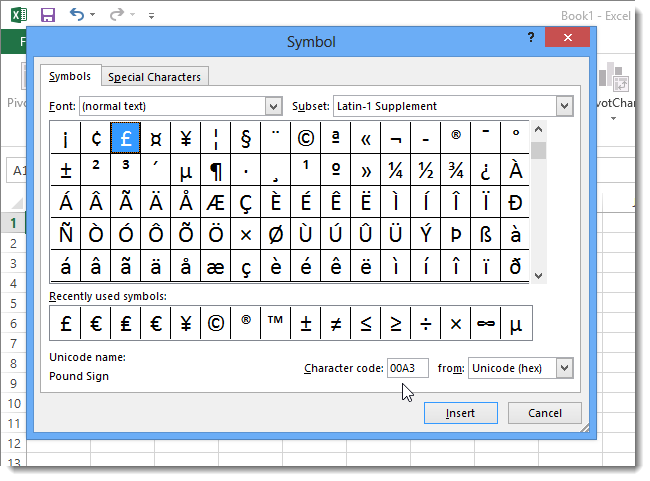Select the lowercase æ symbol

coord(216,266)
